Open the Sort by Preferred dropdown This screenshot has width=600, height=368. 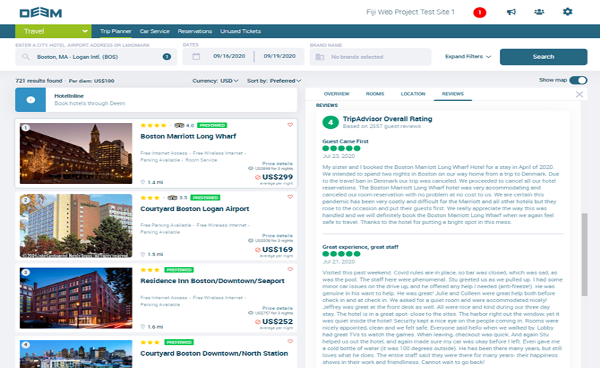click(x=274, y=81)
